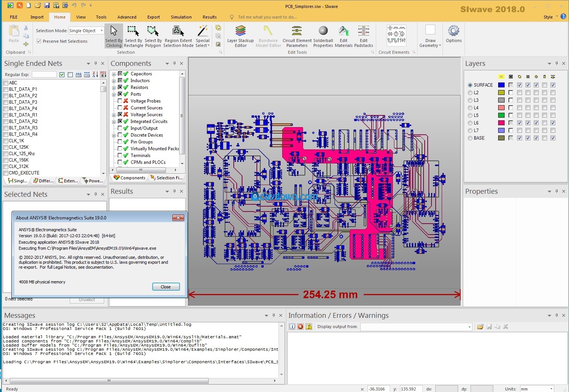Open the Selection Mode dropdown

(x=102, y=31)
